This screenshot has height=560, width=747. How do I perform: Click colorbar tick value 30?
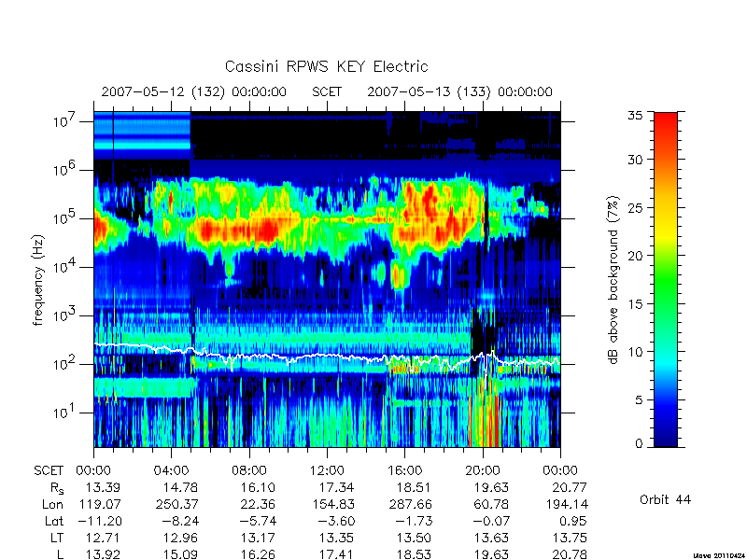[635, 159]
